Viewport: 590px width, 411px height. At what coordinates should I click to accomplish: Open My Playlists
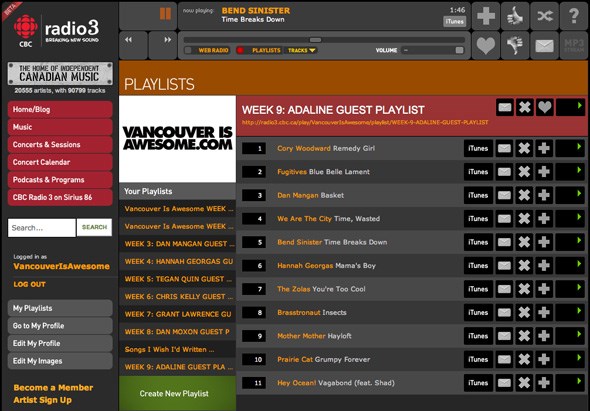click(60, 308)
